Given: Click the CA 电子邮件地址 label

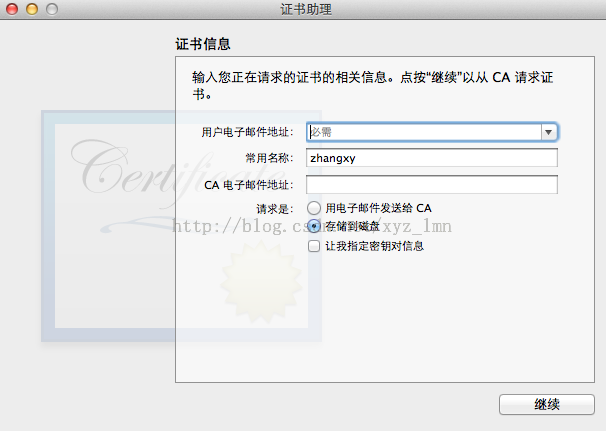Looking at the screenshot, I should (x=249, y=185).
